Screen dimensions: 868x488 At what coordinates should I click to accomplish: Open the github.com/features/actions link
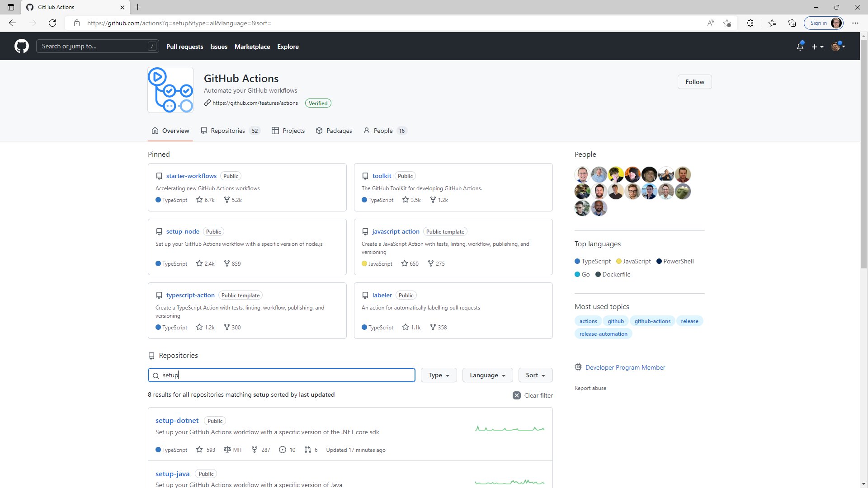pos(255,103)
